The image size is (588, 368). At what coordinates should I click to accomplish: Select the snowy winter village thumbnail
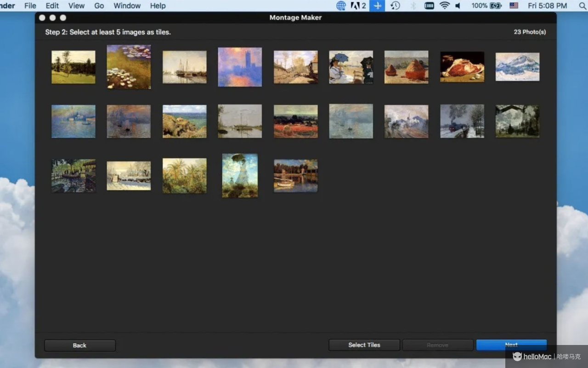point(129,176)
